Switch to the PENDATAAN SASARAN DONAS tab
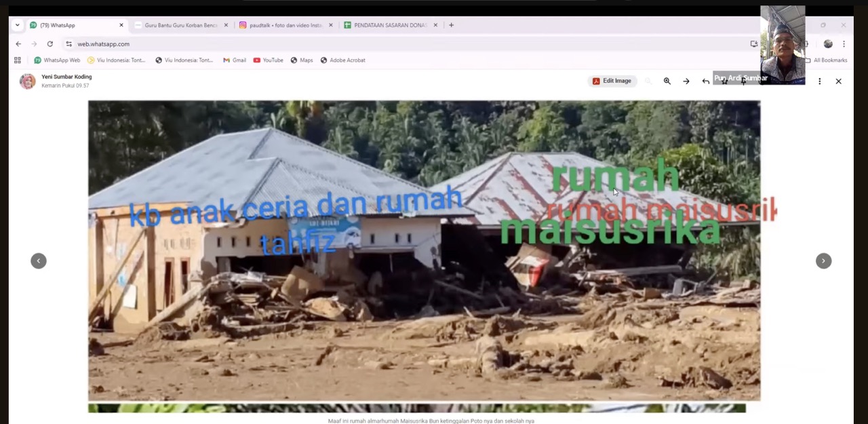 (389, 25)
